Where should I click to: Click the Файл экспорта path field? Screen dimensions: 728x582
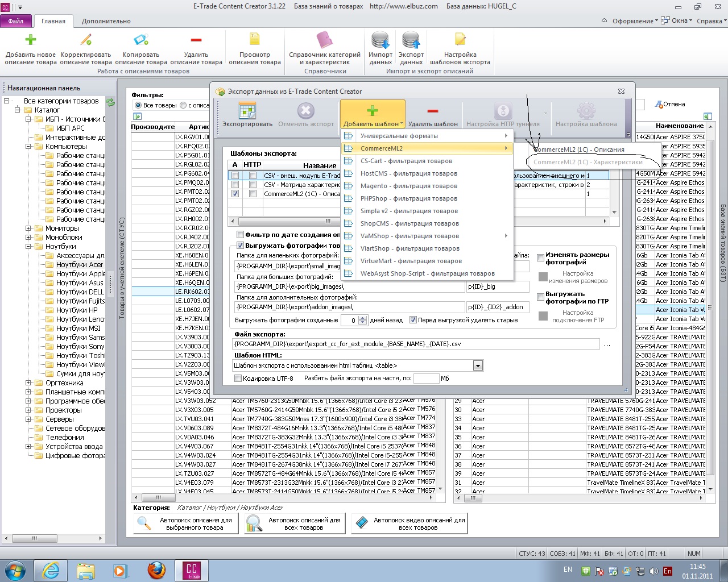416,344
